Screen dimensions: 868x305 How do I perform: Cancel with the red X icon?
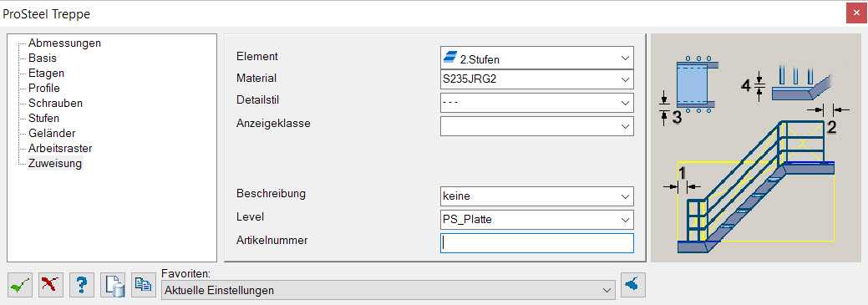[51, 284]
